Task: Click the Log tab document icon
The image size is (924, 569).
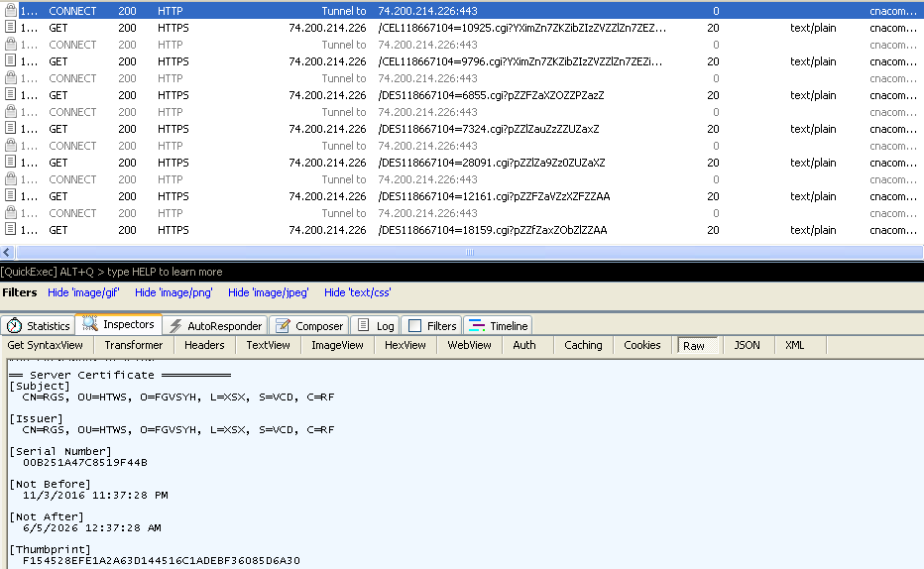Action: tap(364, 325)
